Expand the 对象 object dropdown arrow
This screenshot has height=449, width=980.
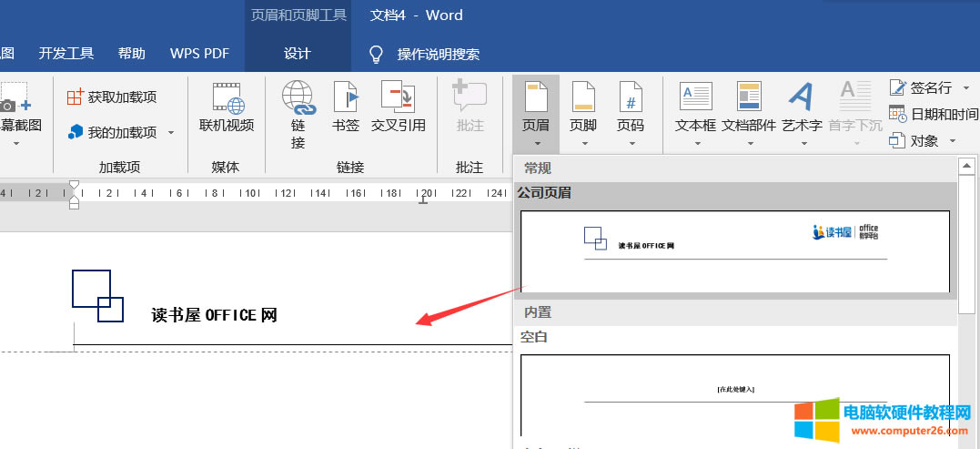pyautogui.click(x=953, y=141)
